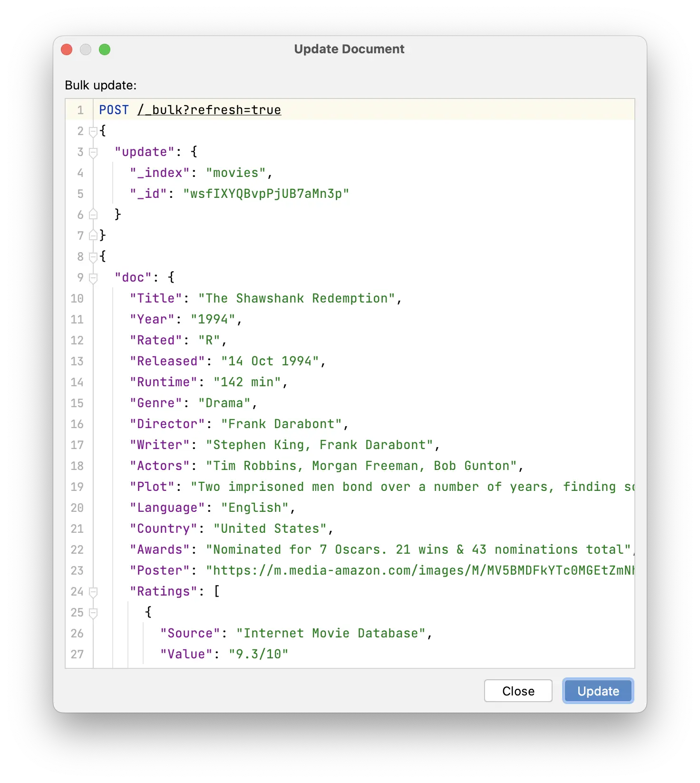
Task: Click the "1994" year value
Action: point(213,319)
